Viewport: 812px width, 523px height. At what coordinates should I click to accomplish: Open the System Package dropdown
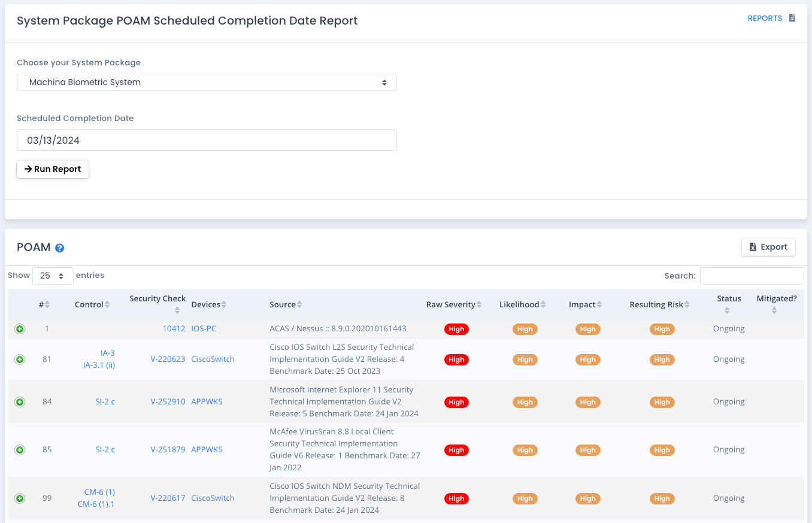[x=207, y=82]
